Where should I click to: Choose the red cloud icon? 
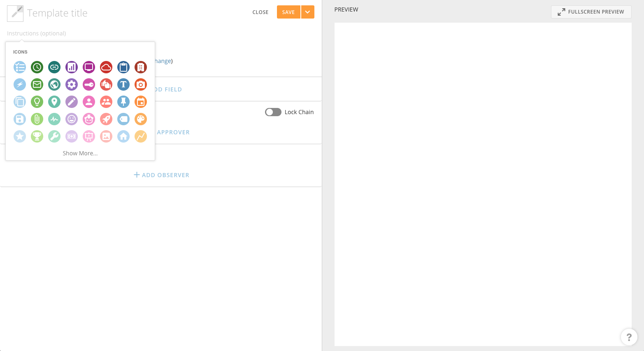[106, 67]
